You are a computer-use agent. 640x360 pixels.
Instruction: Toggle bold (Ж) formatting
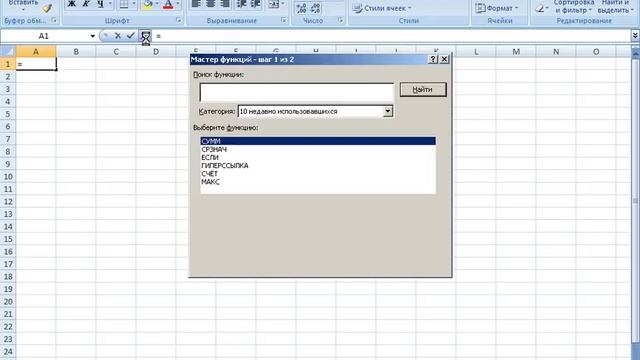click(x=71, y=4)
